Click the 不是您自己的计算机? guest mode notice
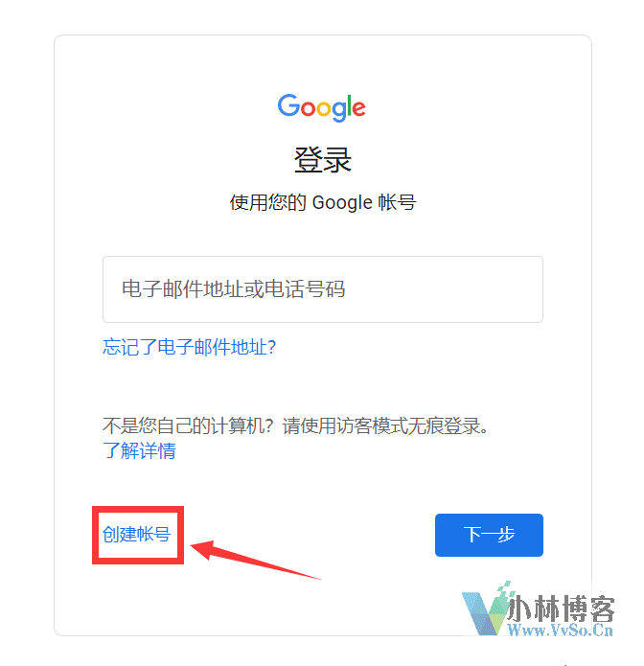Viewport: 644px width, 666px height. [x=187, y=425]
